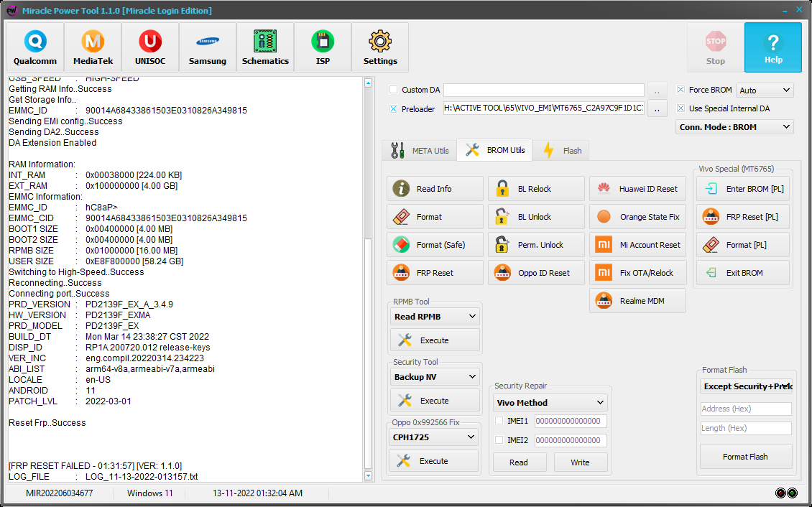Open the Force BROM Auto dropdown
The height and width of the screenshot is (507, 812).
[x=765, y=90]
